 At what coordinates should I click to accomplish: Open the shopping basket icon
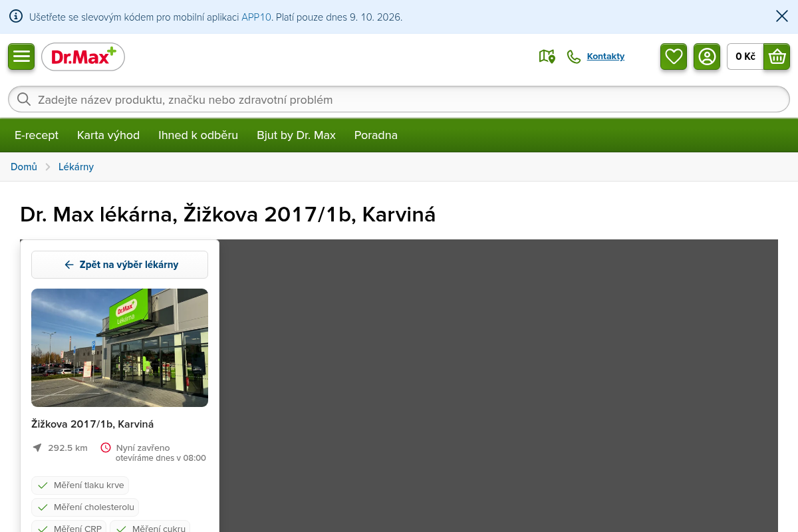click(x=777, y=57)
